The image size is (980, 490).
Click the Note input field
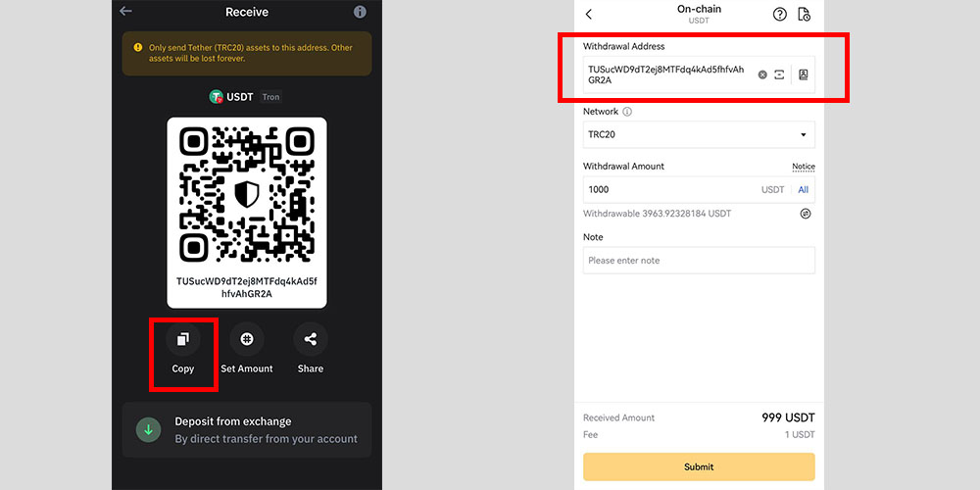coord(699,260)
